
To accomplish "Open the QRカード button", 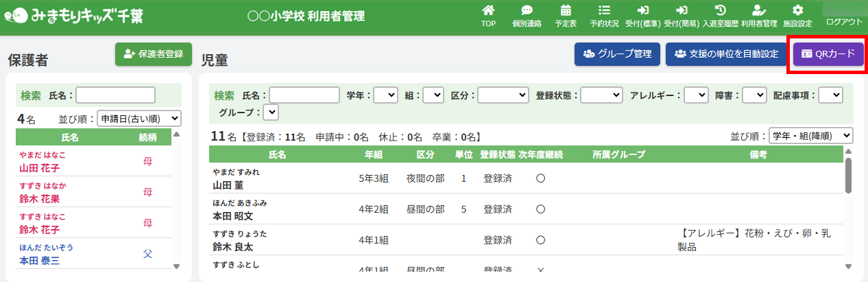I will tap(828, 54).
